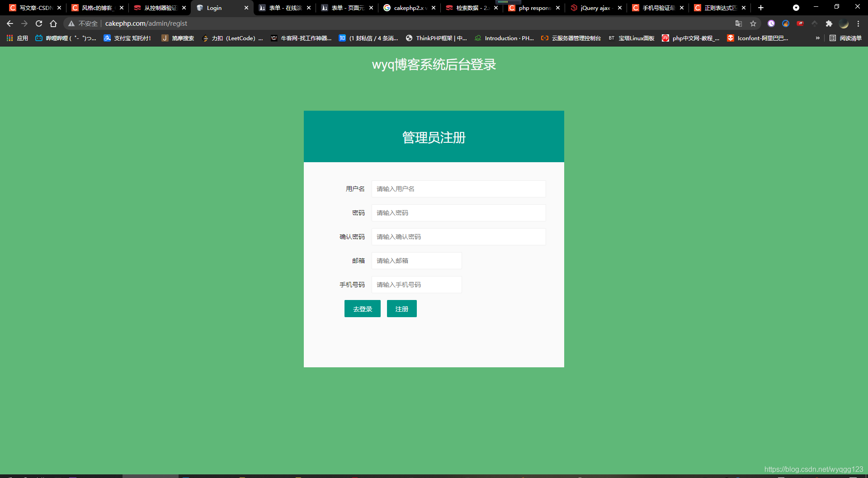Close the Login tab
Image resolution: width=868 pixels, height=478 pixels.
coord(246,8)
